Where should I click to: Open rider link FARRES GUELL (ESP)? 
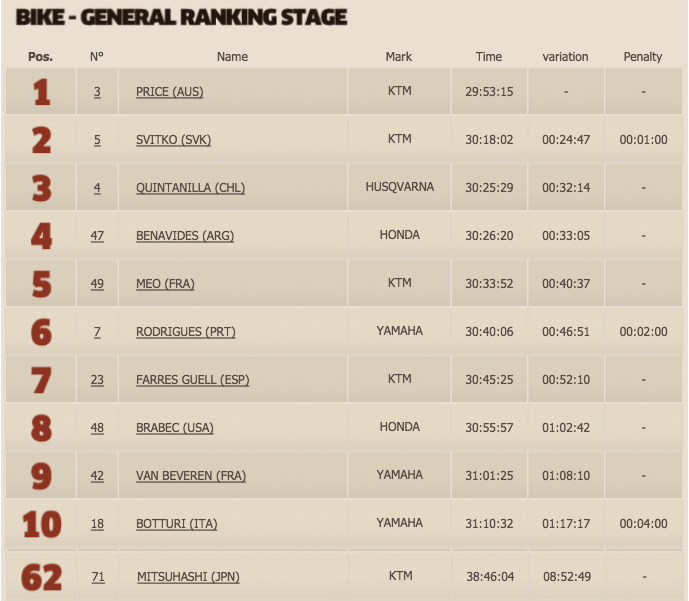192,380
